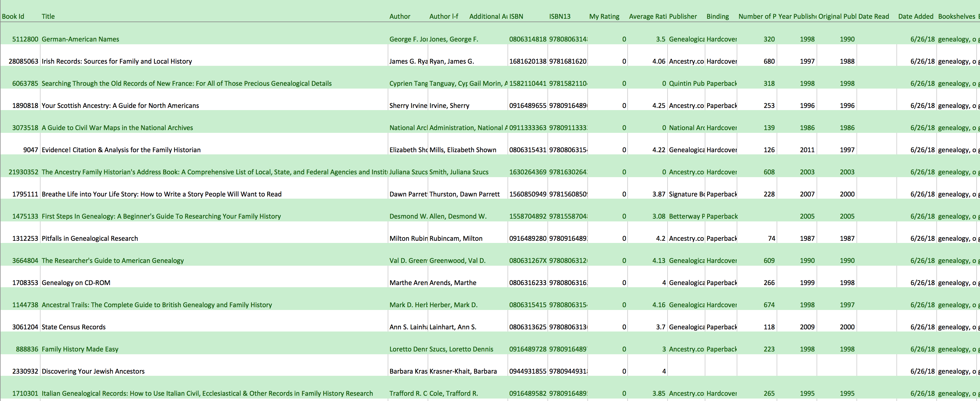Click the Discovering Your Jewish Ancestors title cell

[x=93, y=371]
